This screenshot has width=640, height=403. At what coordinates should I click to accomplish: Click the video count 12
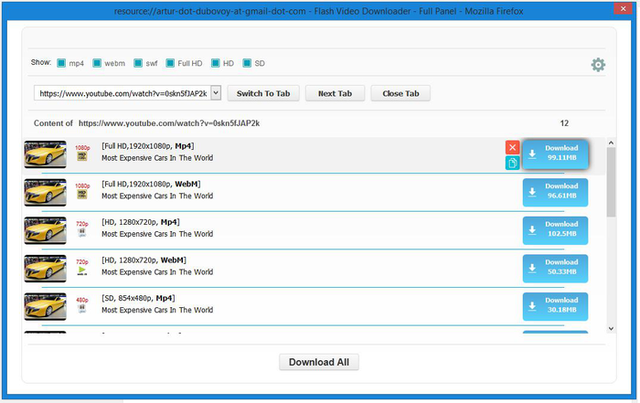pos(564,123)
